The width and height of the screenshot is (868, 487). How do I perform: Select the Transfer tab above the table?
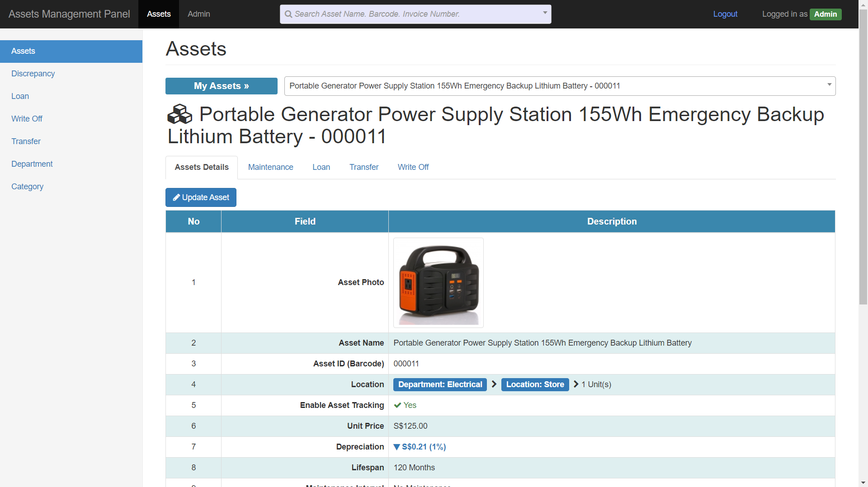pyautogui.click(x=363, y=167)
